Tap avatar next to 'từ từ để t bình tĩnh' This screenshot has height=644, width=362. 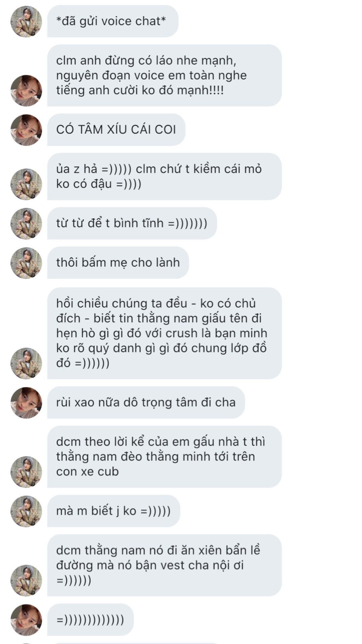26,223
